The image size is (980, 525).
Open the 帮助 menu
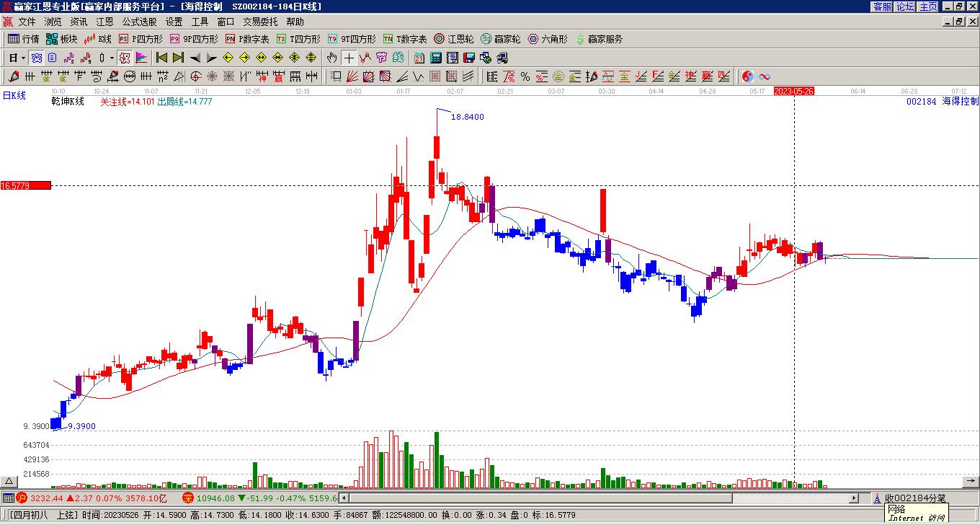[295, 22]
